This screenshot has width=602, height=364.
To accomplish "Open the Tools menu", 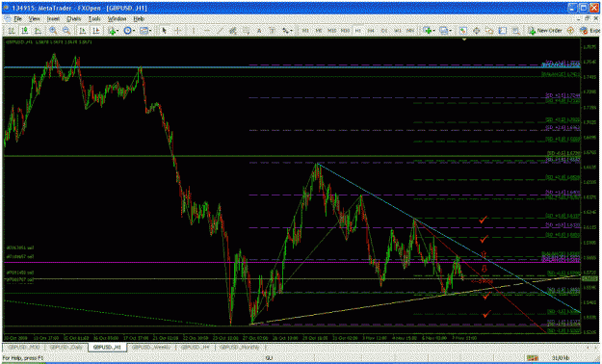I will coord(94,19).
